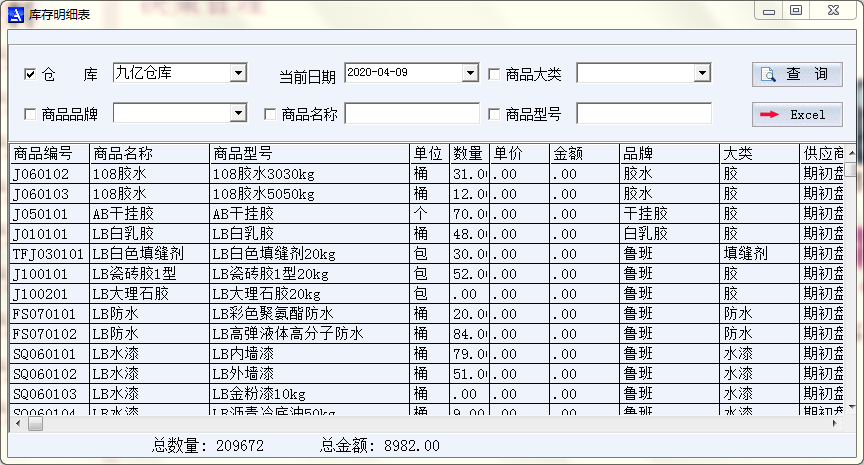Click the 商品名称 column header
Screen dimensions: 864x465
tap(149, 153)
